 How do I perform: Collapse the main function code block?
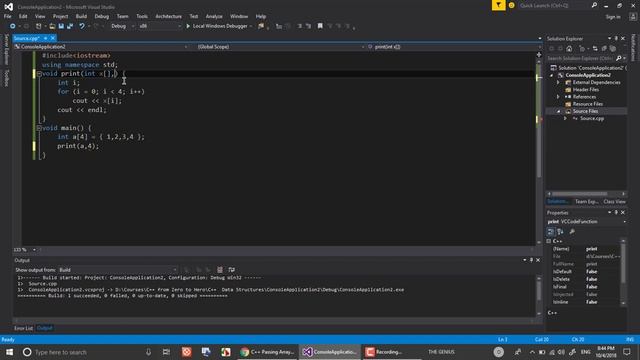(x=39, y=128)
